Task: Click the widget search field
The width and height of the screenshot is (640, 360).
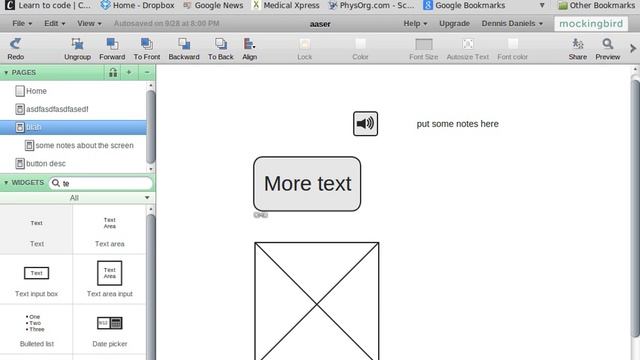Action: pos(101,183)
